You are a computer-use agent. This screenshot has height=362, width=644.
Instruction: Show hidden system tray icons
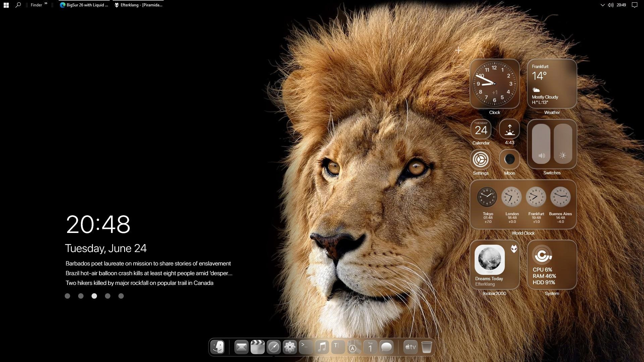pos(602,5)
